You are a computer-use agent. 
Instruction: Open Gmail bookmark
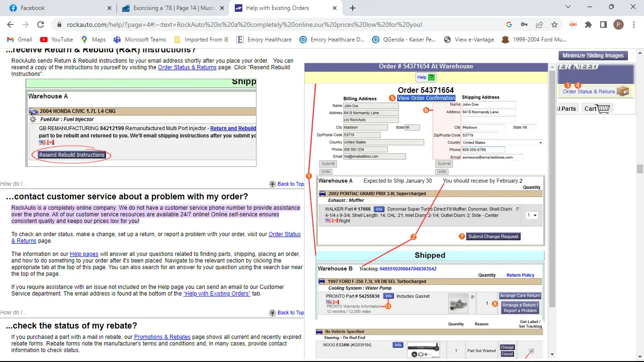(x=20, y=40)
